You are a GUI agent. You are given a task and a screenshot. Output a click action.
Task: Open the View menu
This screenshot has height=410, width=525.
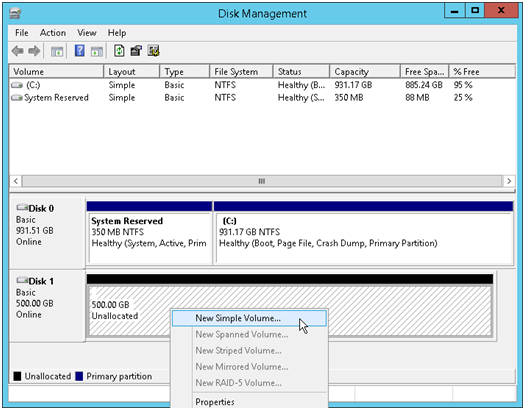point(87,33)
